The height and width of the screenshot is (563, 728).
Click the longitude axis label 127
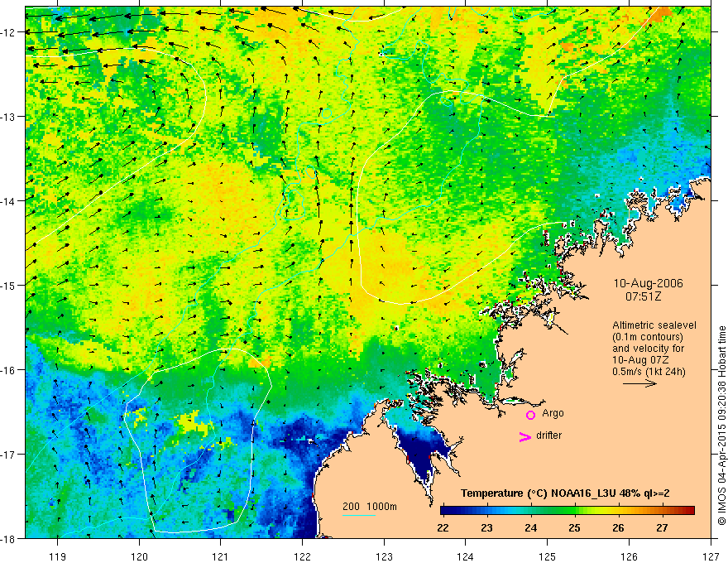(711, 556)
